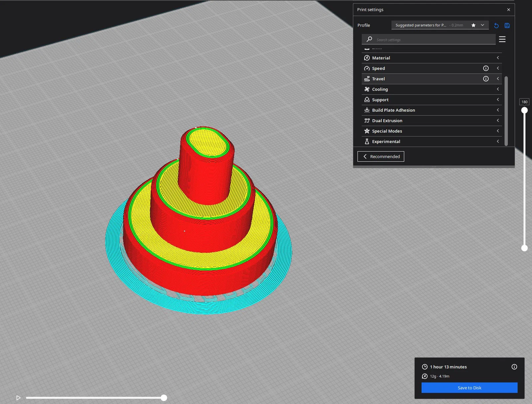The width and height of the screenshot is (532, 404).
Task: Switch back to Recommended settings
Action: 381,156
